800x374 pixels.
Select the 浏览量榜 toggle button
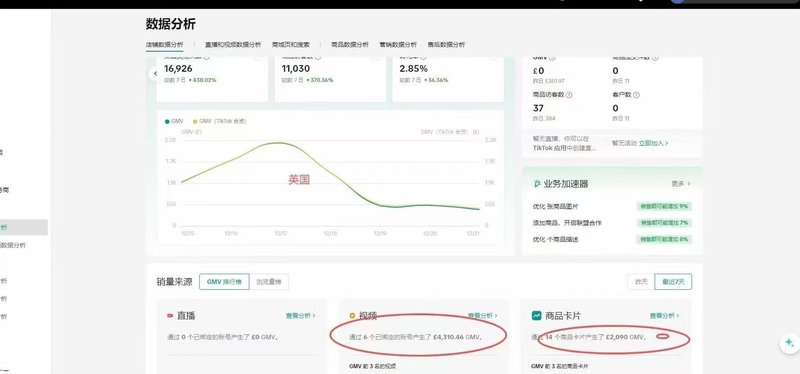tap(269, 282)
